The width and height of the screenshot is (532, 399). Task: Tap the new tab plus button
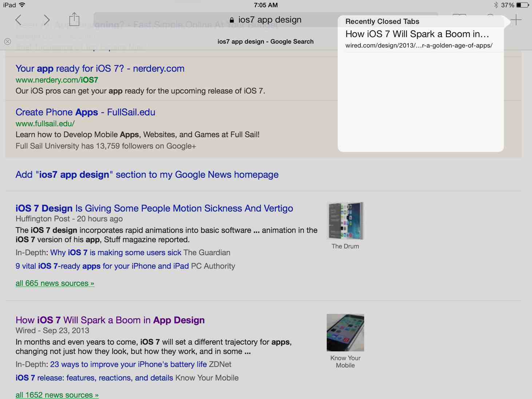(x=516, y=20)
